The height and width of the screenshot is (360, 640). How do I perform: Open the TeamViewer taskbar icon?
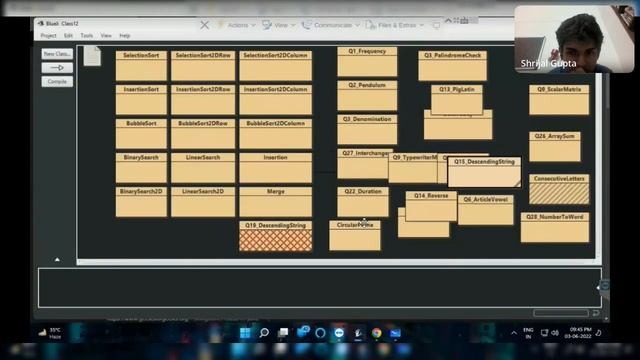339,333
